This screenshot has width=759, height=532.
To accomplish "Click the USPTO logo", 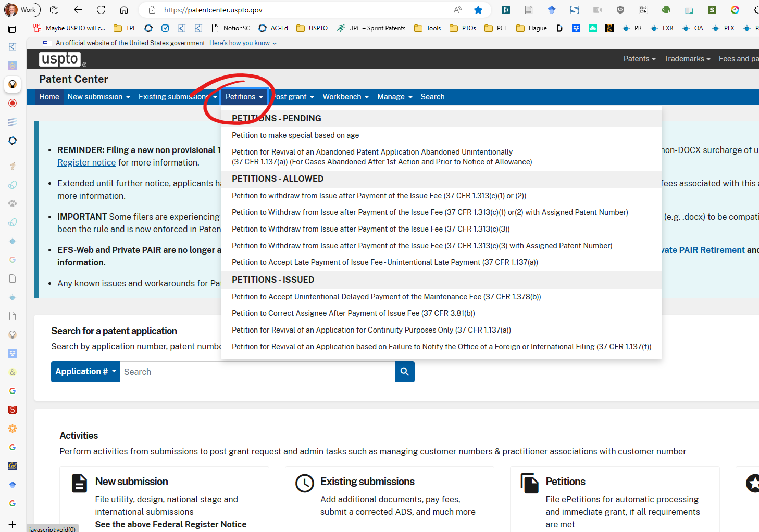I will click(x=61, y=59).
